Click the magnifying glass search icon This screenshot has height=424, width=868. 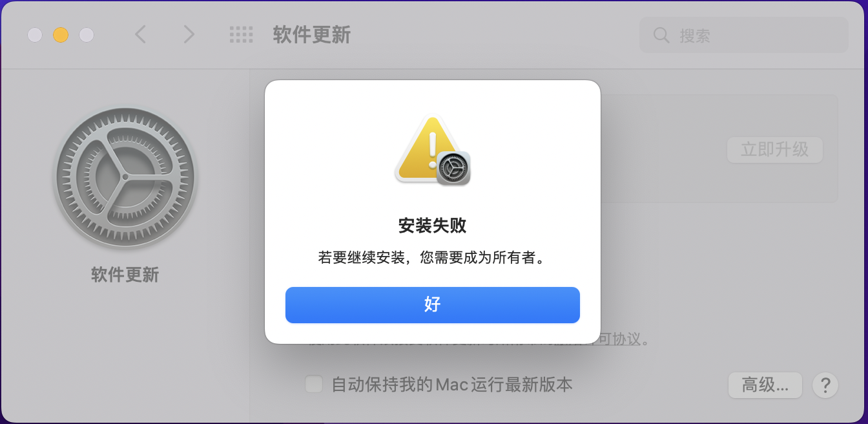[661, 35]
